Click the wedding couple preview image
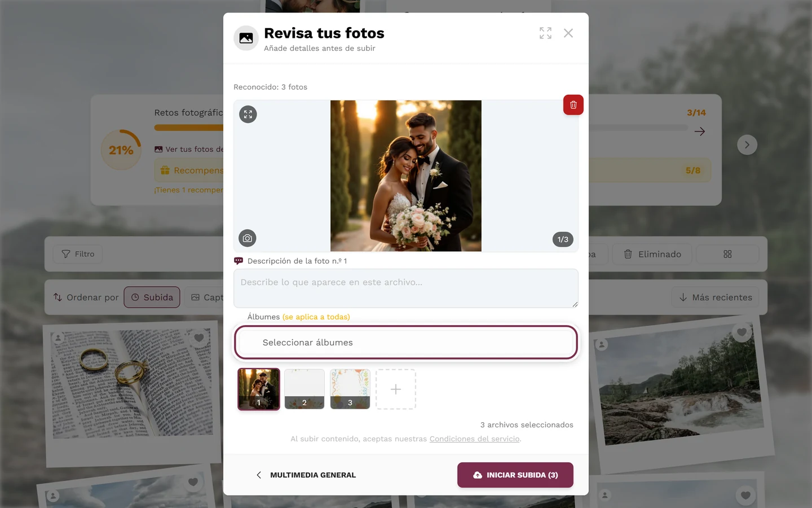 [x=406, y=176]
